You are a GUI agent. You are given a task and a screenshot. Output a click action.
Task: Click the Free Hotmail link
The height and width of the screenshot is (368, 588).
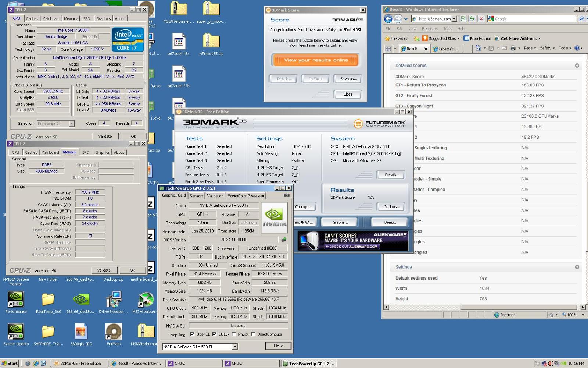point(477,38)
